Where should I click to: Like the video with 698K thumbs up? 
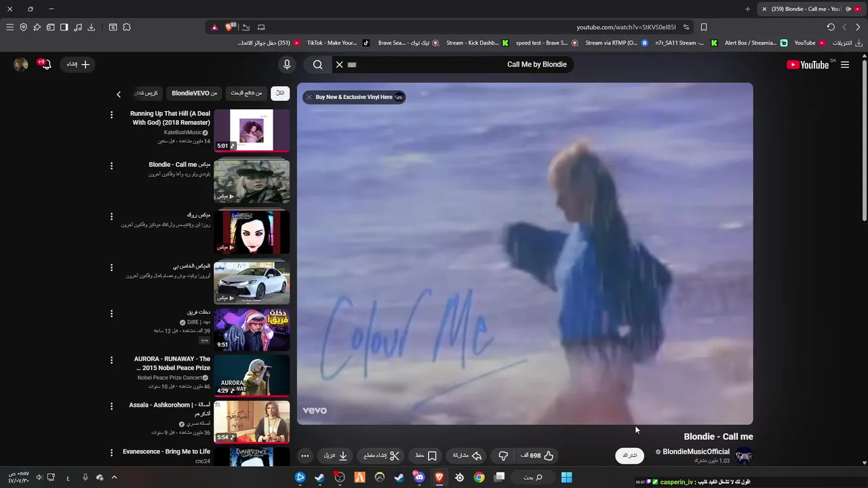tap(537, 455)
